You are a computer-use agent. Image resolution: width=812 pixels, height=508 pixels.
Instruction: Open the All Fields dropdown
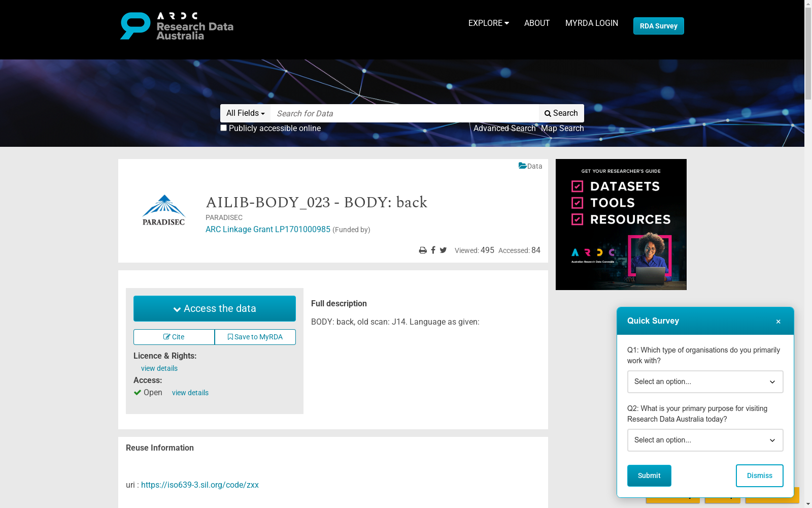246,113
